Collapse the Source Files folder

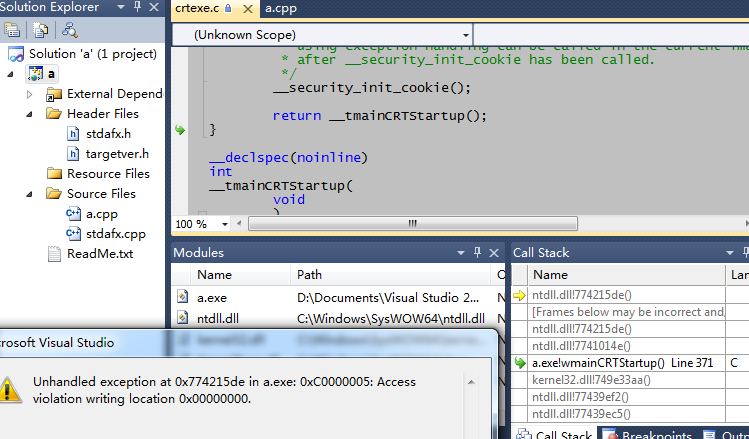pos(30,194)
